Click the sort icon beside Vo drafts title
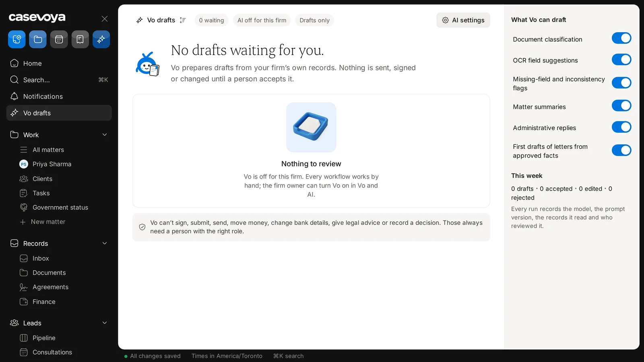 (x=183, y=20)
